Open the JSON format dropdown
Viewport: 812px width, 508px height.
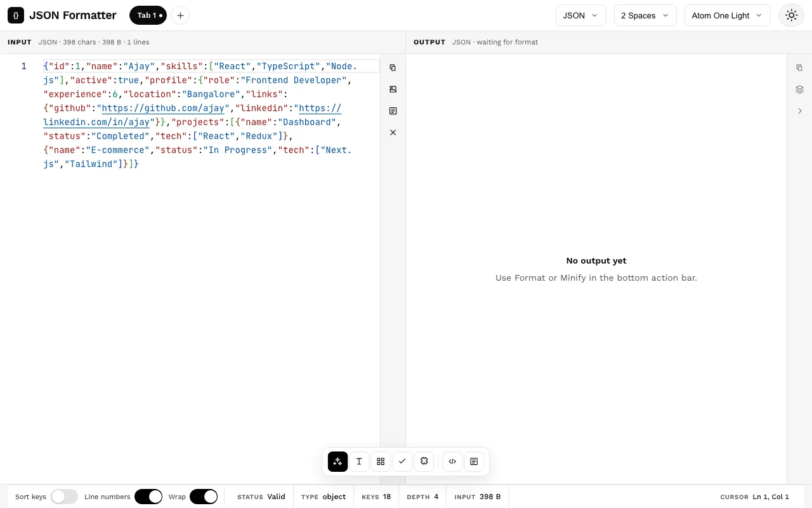pyautogui.click(x=581, y=15)
